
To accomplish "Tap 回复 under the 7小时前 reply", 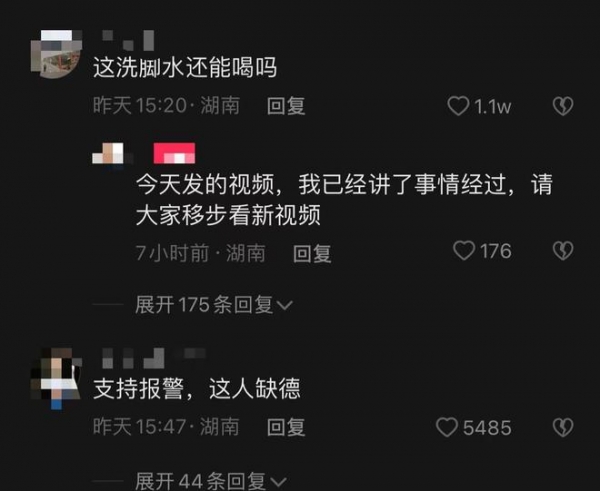I will [312, 254].
